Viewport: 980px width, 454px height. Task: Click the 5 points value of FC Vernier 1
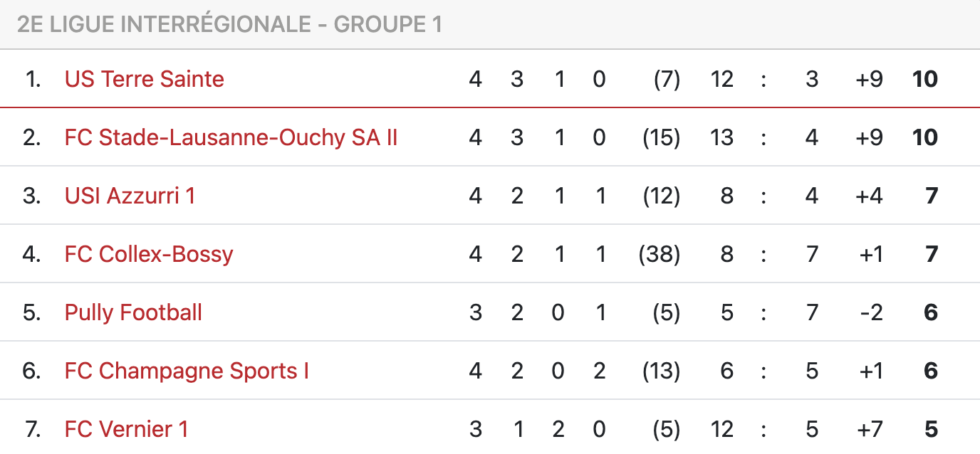(931, 429)
